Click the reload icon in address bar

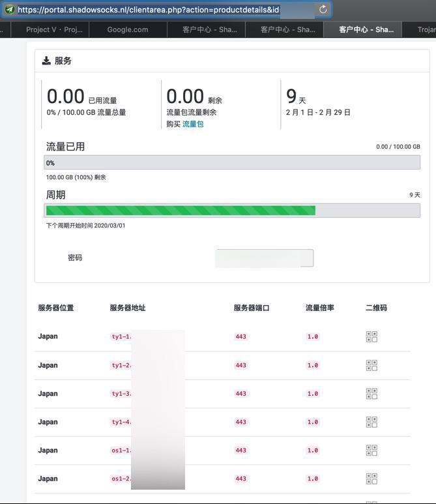(323, 9)
